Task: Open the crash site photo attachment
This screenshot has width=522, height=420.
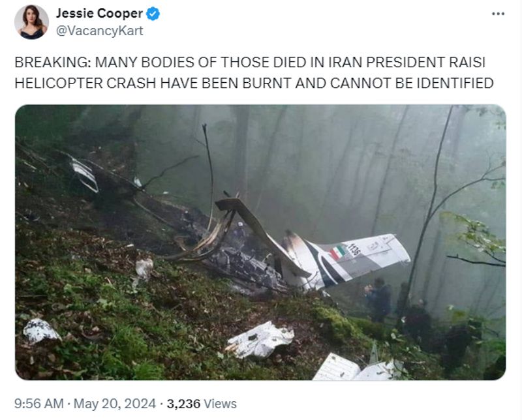Action: [x=260, y=242]
